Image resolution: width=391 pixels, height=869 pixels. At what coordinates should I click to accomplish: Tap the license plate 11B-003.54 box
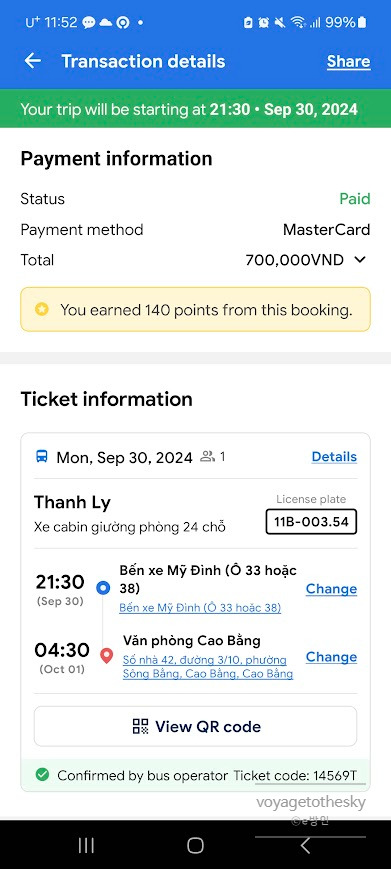tap(311, 522)
